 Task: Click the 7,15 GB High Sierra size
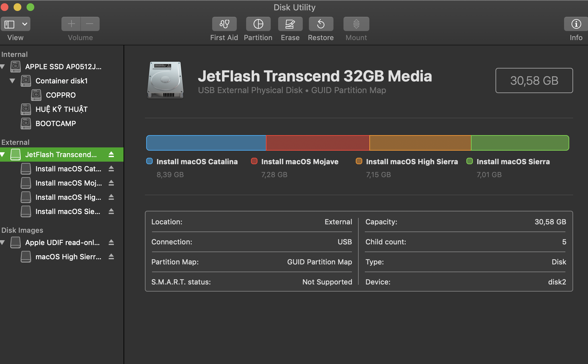coord(378,175)
